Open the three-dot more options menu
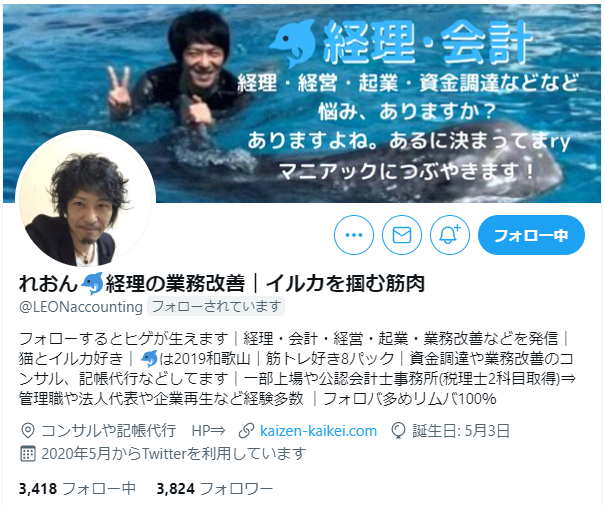 pyautogui.click(x=353, y=235)
